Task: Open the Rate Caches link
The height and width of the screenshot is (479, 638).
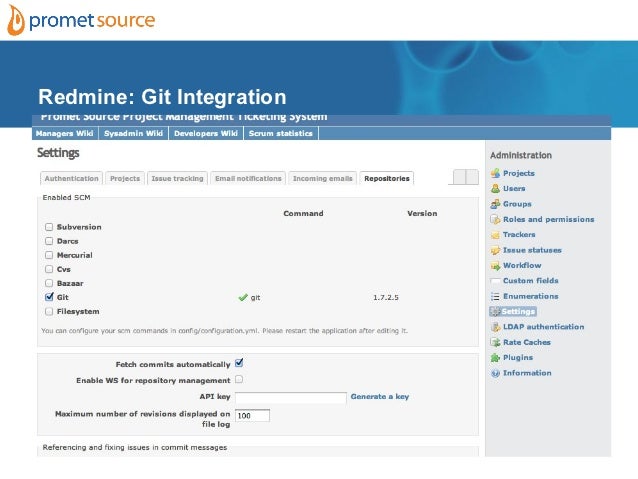Action: click(527, 342)
